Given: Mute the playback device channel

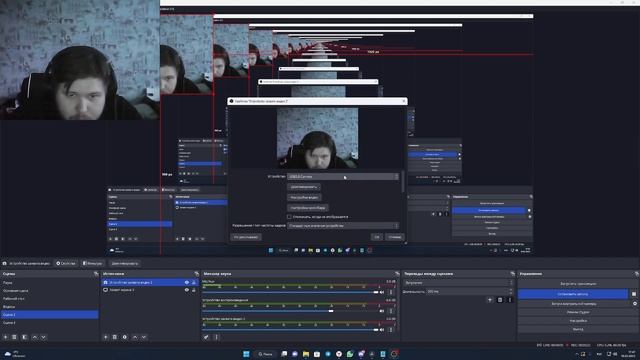Looking at the screenshot, I should (x=382, y=311).
